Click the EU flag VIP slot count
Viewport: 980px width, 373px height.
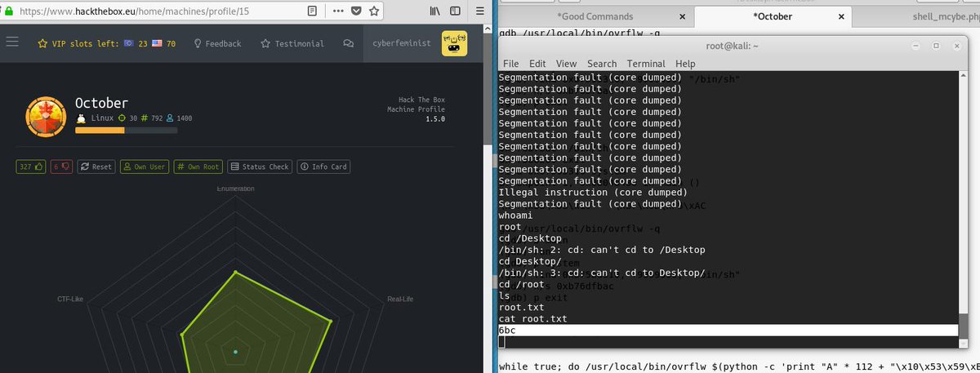click(136, 44)
